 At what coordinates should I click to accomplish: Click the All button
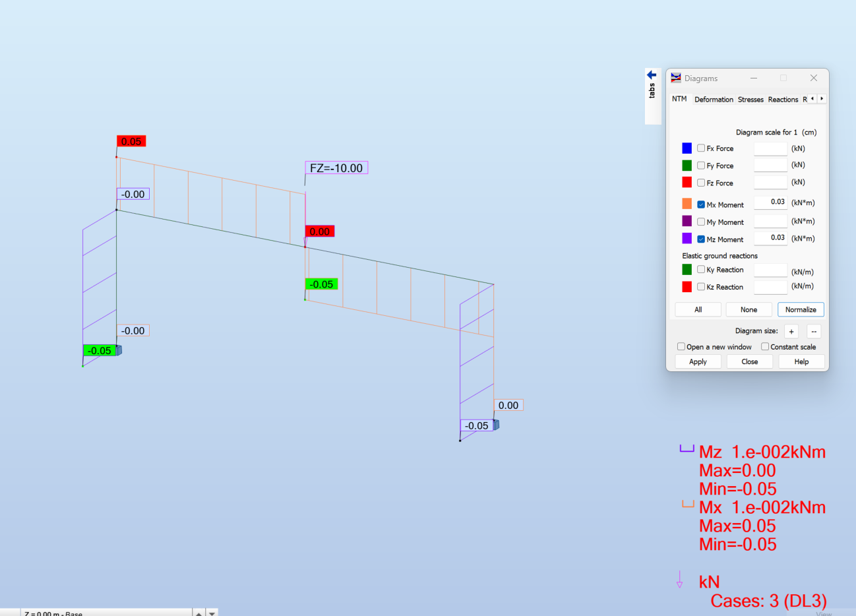pyautogui.click(x=698, y=309)
